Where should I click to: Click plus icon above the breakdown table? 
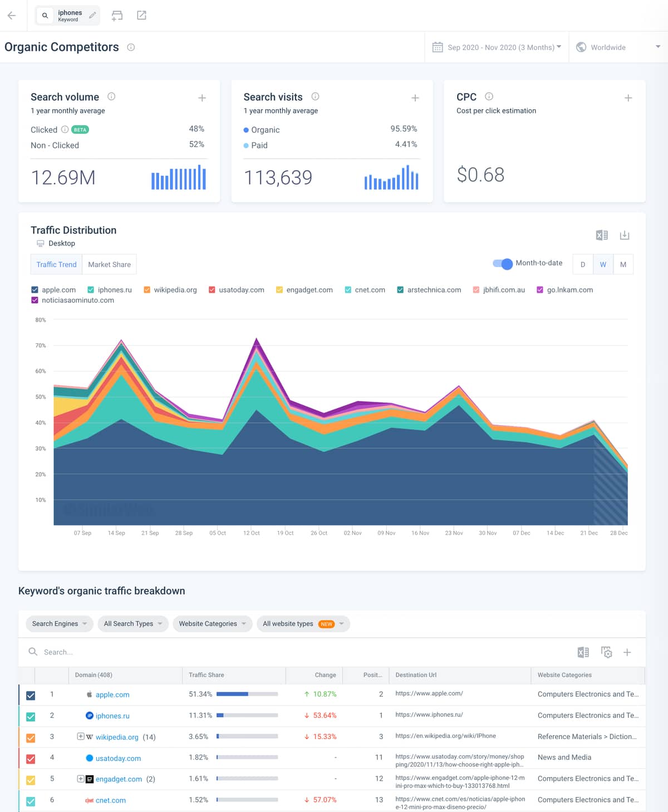click(x=627, y=652)
